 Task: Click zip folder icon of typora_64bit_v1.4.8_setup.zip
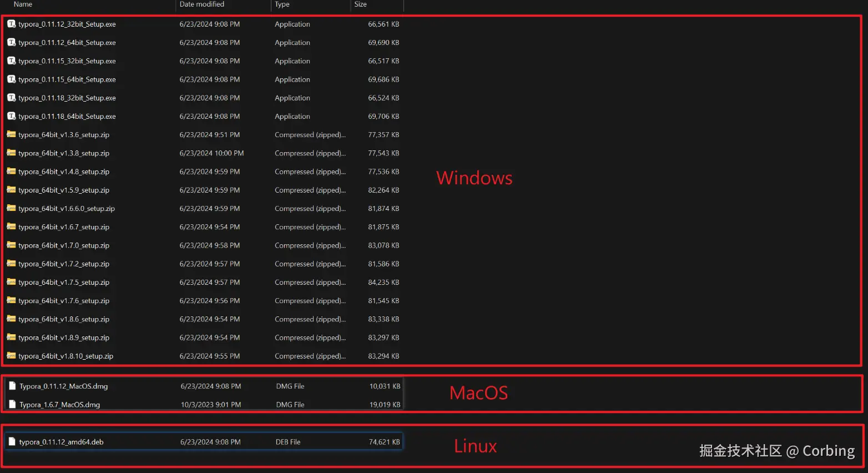point(11,172)
